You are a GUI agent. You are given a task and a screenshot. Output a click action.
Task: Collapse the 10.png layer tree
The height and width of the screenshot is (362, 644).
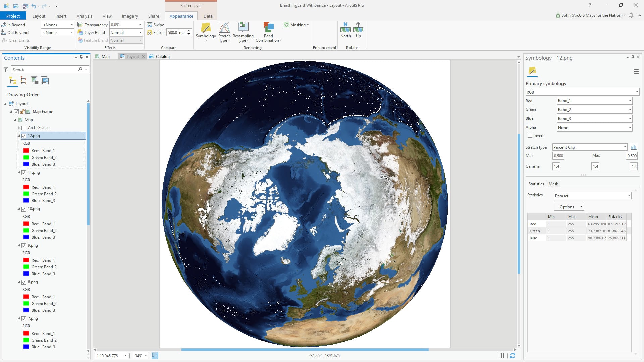click(x=19, y=209)
